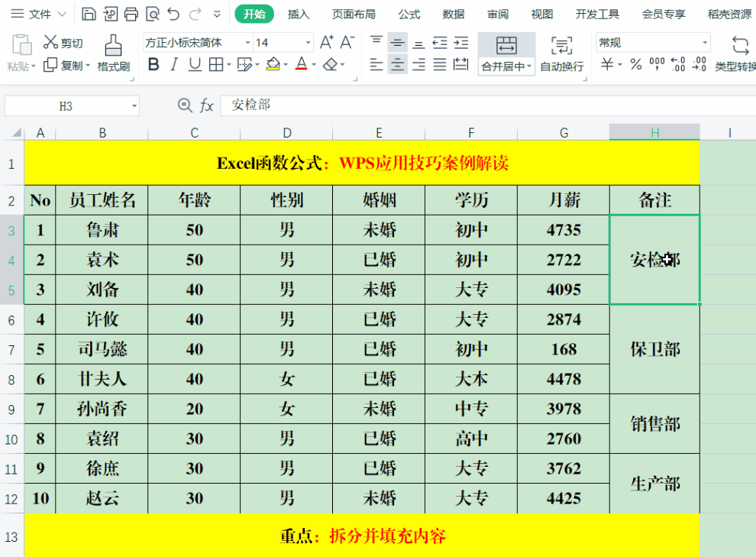Open the 合并居中 dropdown arrow
Image resolution: width=756 pixels, height=557 pixels.
530,67
